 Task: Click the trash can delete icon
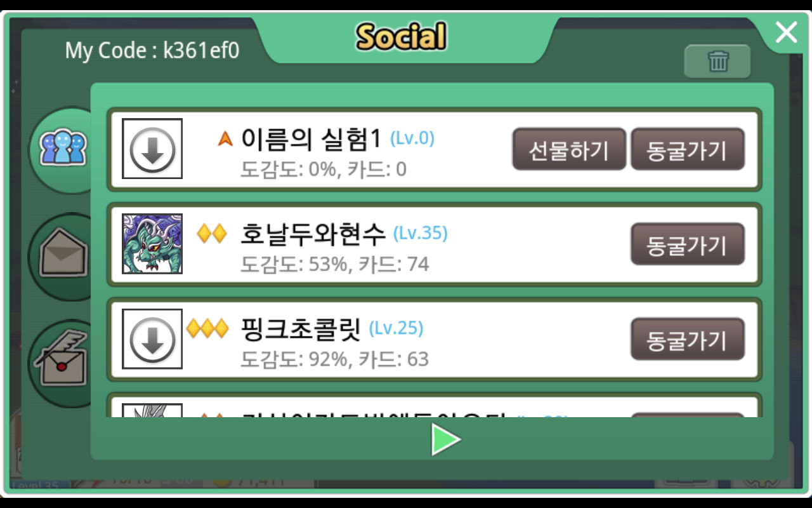click(x=718, y=62)
